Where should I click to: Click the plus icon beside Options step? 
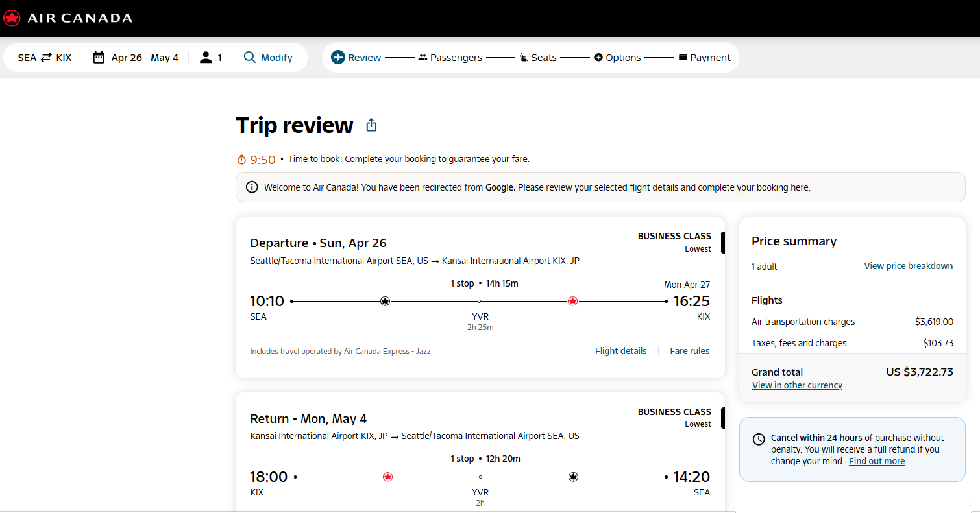tap(599, 57)
